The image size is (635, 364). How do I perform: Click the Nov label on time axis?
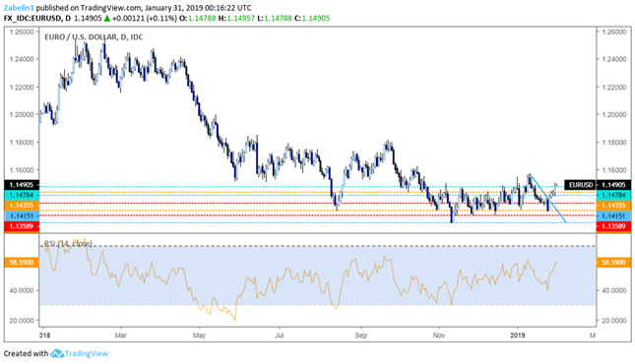click(x=438, y=335)
